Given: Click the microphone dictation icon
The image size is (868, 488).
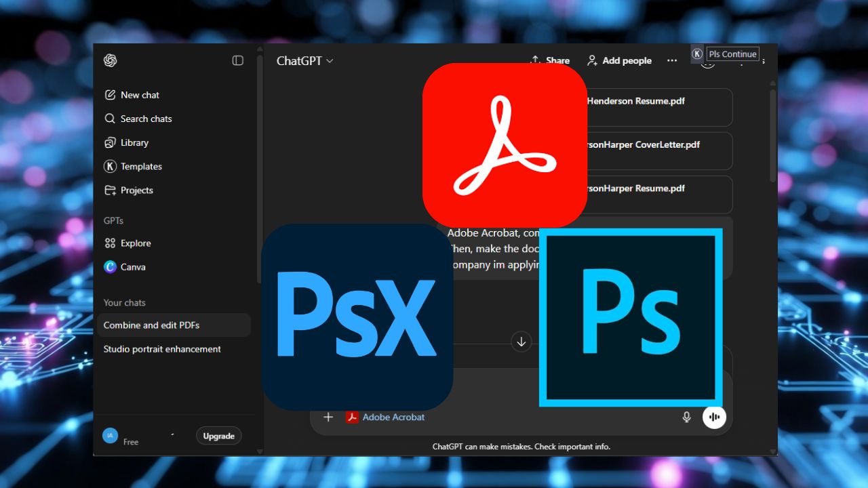Looking at the screenshot, I should tap(686, 418).
